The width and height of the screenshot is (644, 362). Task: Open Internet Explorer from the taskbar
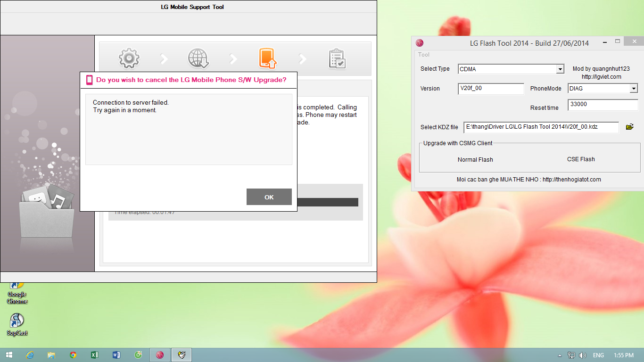[30, 355]
